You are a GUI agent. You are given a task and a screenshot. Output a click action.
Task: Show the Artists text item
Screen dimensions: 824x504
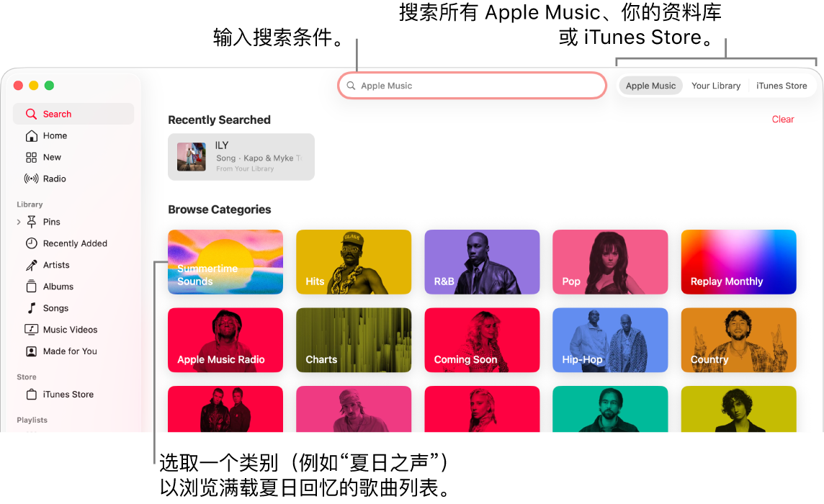tap(56, 265)
